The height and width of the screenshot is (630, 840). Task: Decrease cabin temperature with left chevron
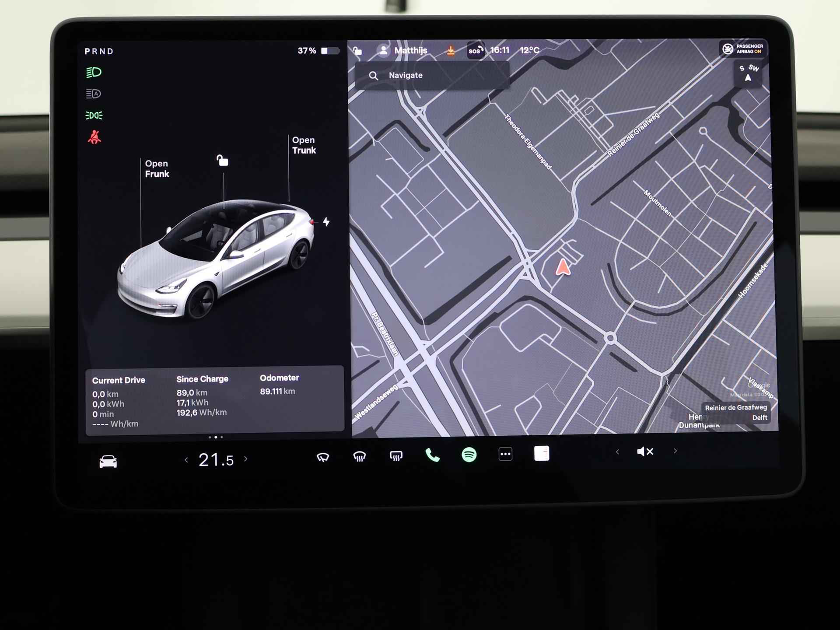pyautogui.click(x=186, y=460)
